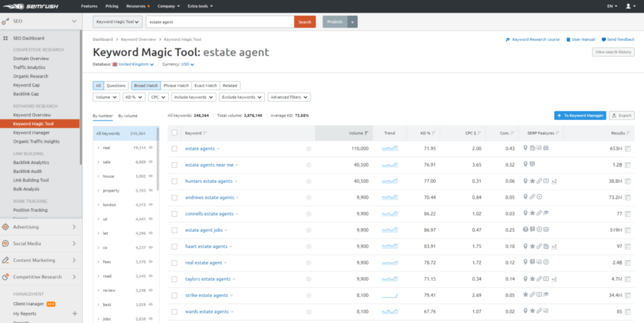The image size is (644, 323).
Task: Click the User manual book icon
Action: pos(569,40)
